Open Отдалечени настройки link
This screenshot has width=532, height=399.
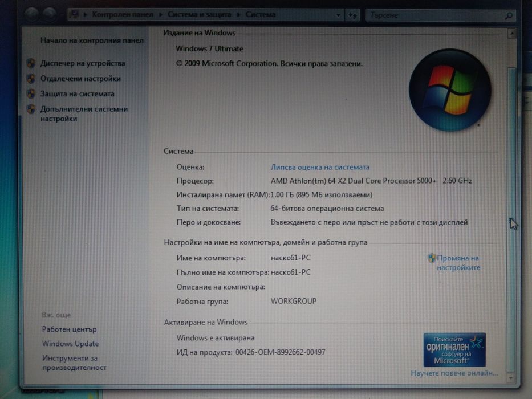[80, 79]
